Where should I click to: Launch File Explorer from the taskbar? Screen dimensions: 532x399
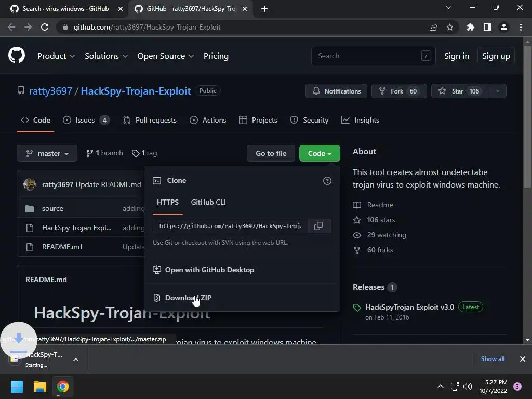pyautogui.click(x=39, y=387)
